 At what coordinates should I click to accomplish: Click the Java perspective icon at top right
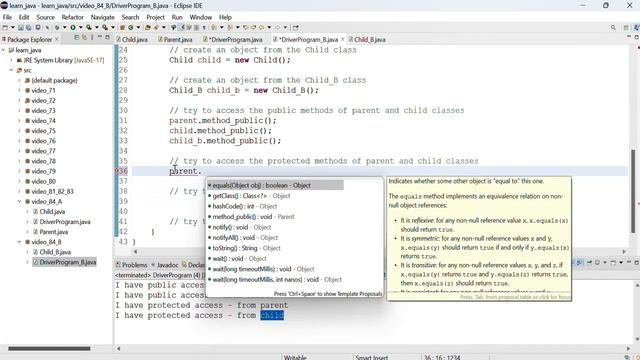pos(636,27)
